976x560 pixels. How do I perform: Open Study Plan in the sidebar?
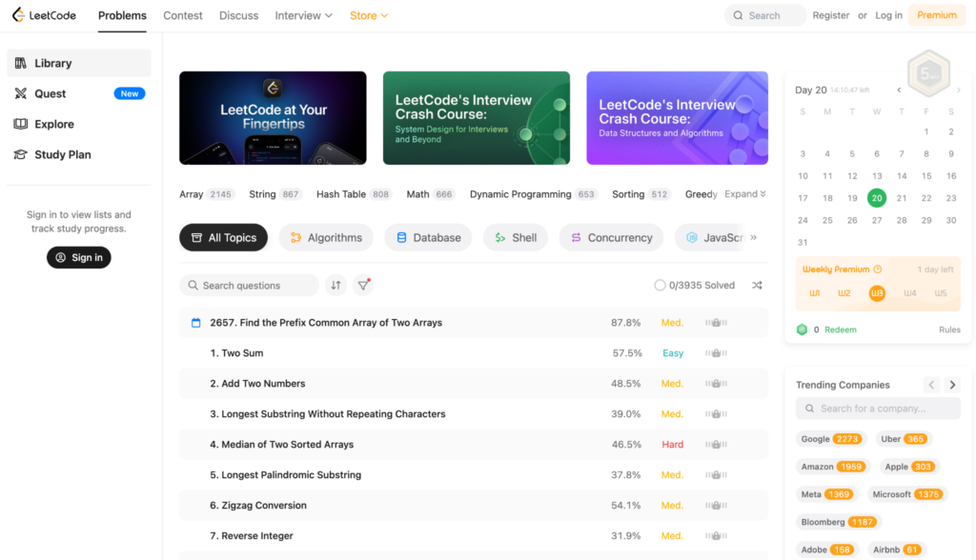click(x=78, y=154)
